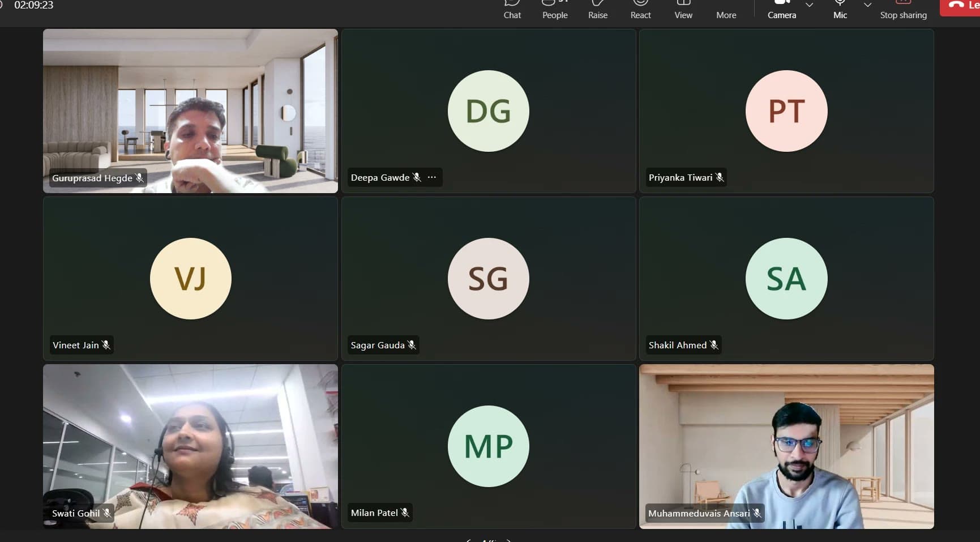Select Guruprasad Hegde's video tile
980x542 pixels.
click(190, 111)
